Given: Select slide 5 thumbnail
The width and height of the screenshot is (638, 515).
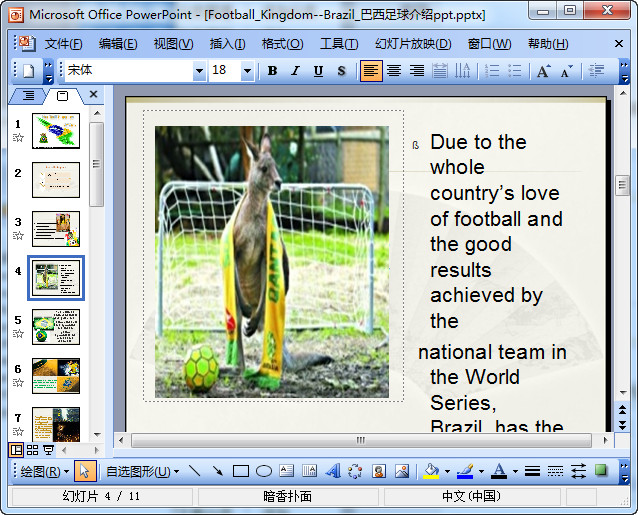Looking at the screenshot, I should [56, 327].
